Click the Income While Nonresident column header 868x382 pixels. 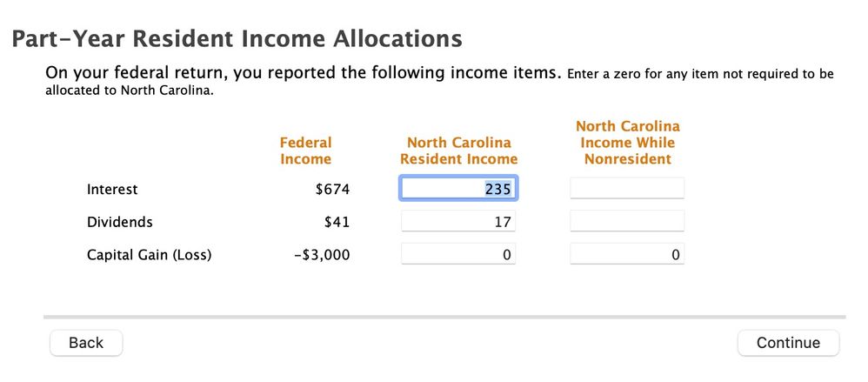[628, 143]
